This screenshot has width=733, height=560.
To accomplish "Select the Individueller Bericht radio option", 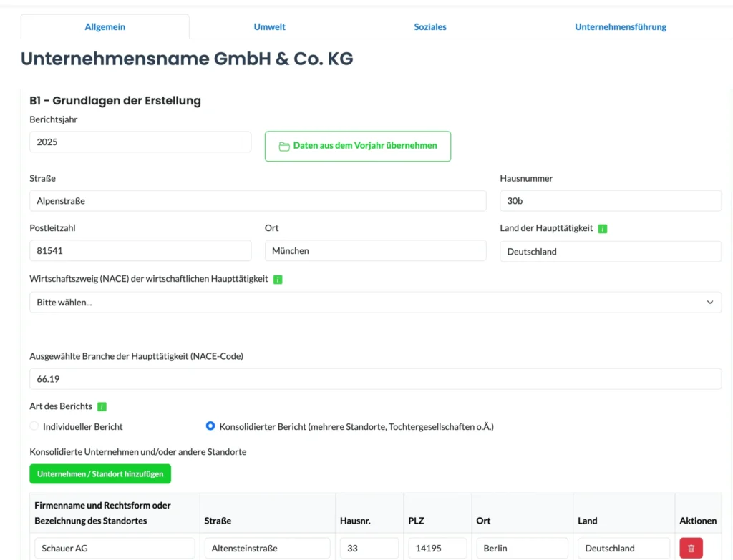I will pyautogui.click(x=34, y=426).
